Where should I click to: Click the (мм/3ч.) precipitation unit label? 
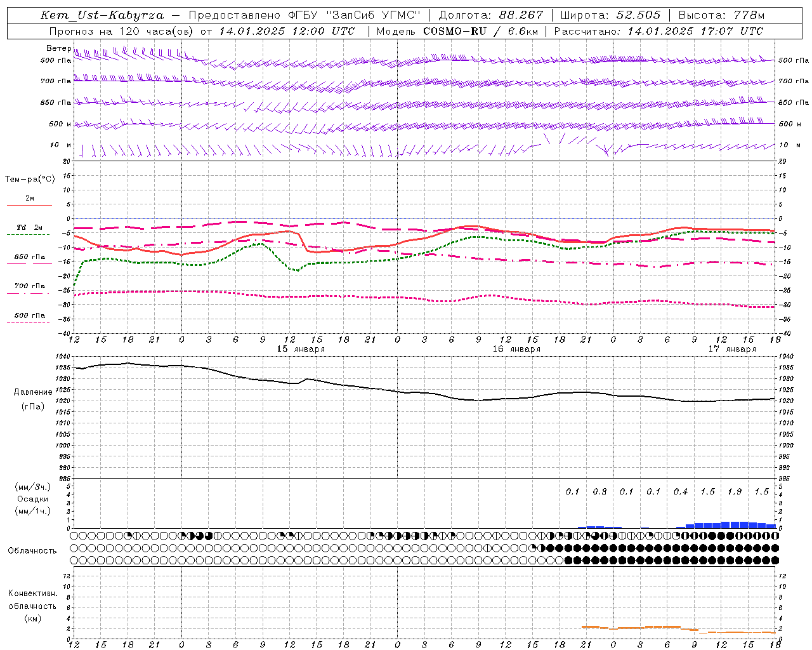tap(33, 487)
